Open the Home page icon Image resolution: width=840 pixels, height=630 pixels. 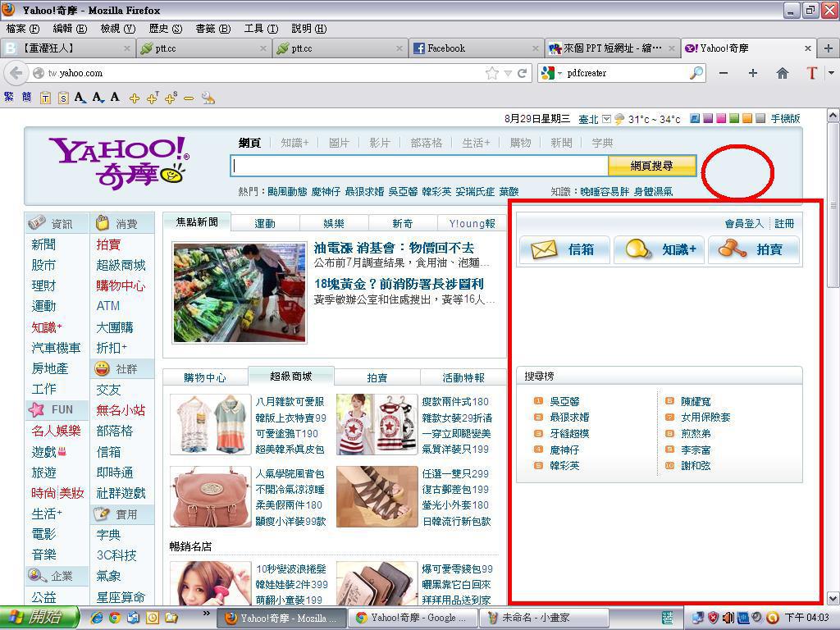(x=782, y=73)
